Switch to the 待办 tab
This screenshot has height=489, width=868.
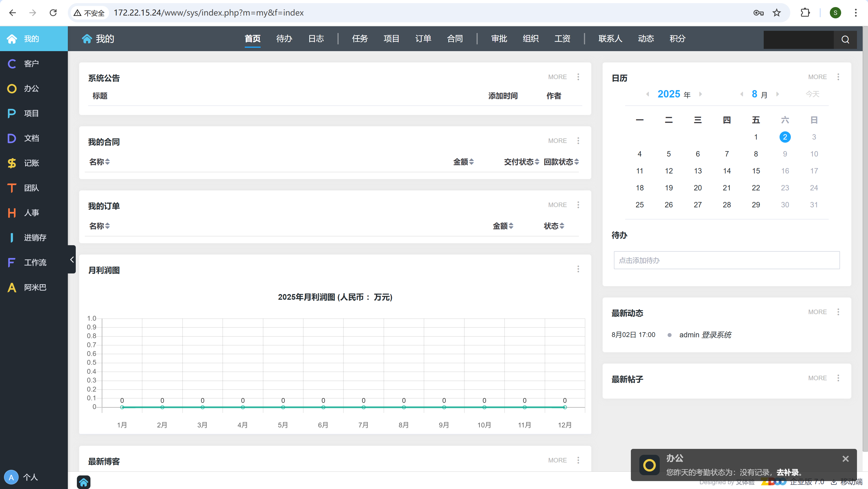[x=284, y=39]
